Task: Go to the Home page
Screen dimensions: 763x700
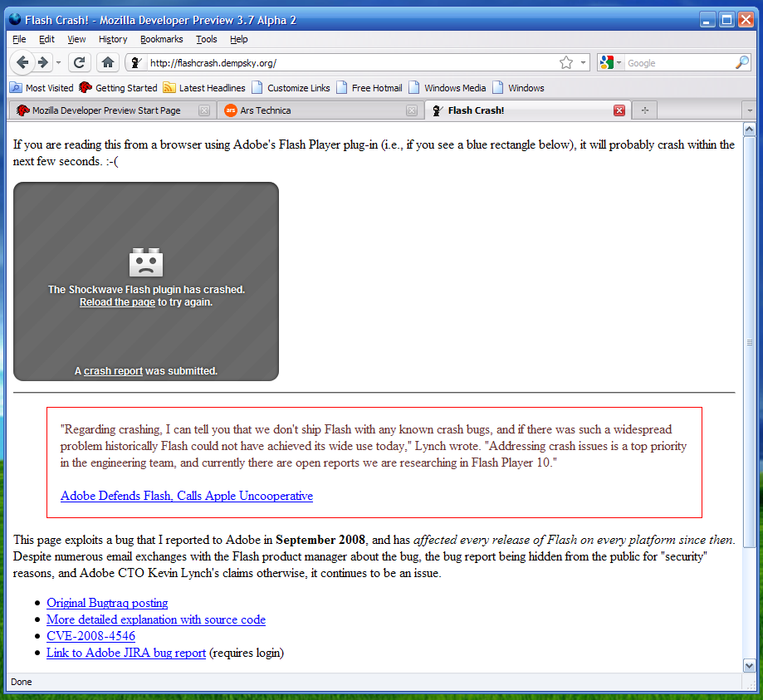Action: (x=108, y=62)
